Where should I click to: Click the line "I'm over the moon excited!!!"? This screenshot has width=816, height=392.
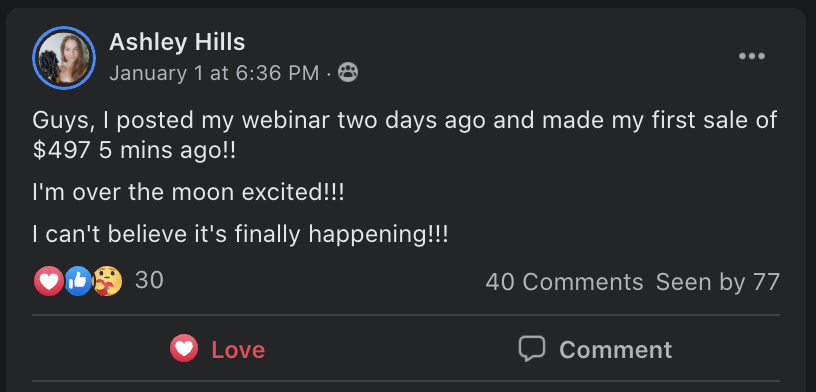(188, 193)
